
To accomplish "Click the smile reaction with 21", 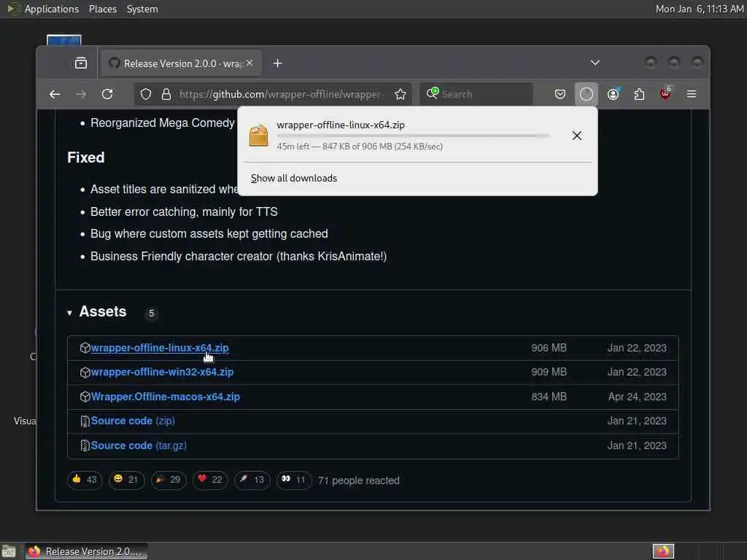I will tap(125, 480).
